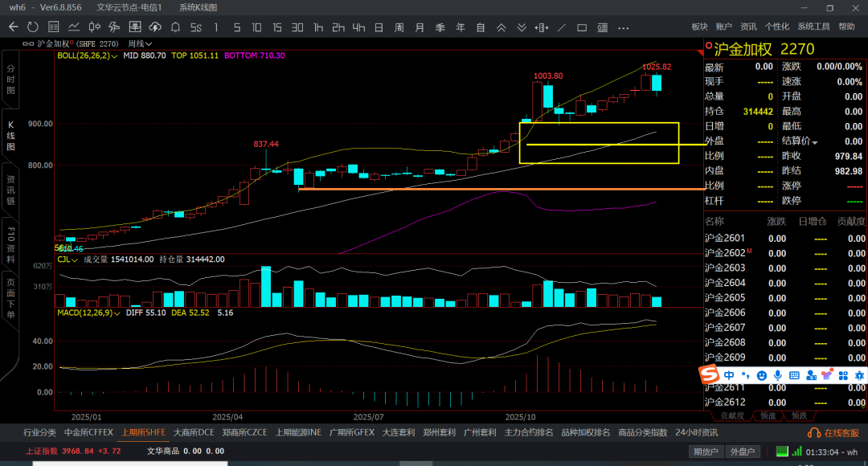Select the 月 monthly period
Image resolution: width=868 pixels, height=466 pixels.
[x=420, y=27]
